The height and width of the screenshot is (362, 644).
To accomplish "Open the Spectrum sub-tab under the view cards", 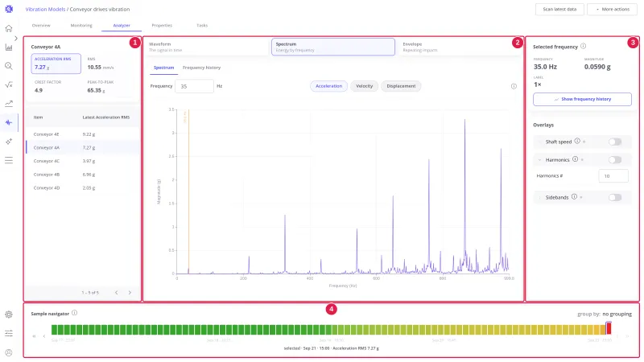I will click(164, 68).
